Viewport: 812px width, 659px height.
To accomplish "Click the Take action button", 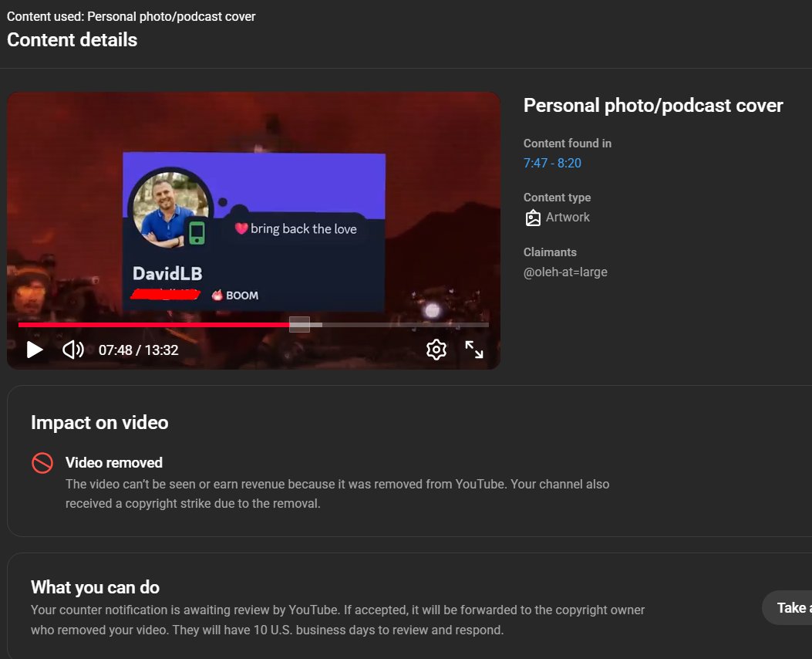I will (x=789, y=608).
